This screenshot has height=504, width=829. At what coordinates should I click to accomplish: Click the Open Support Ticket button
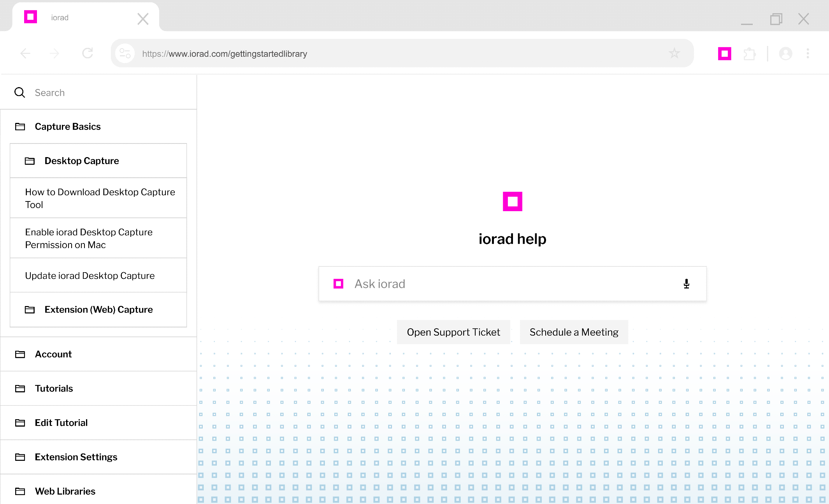(453, 332)
